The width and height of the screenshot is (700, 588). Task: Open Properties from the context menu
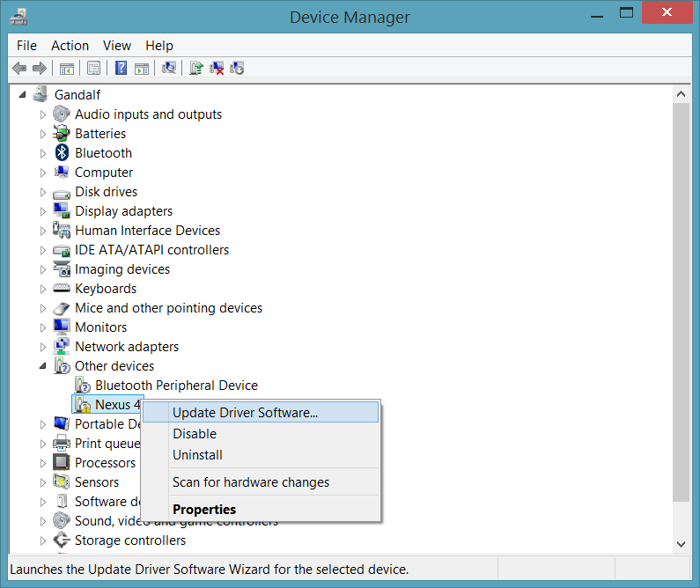pyautogui.click(x=204, y=509)
